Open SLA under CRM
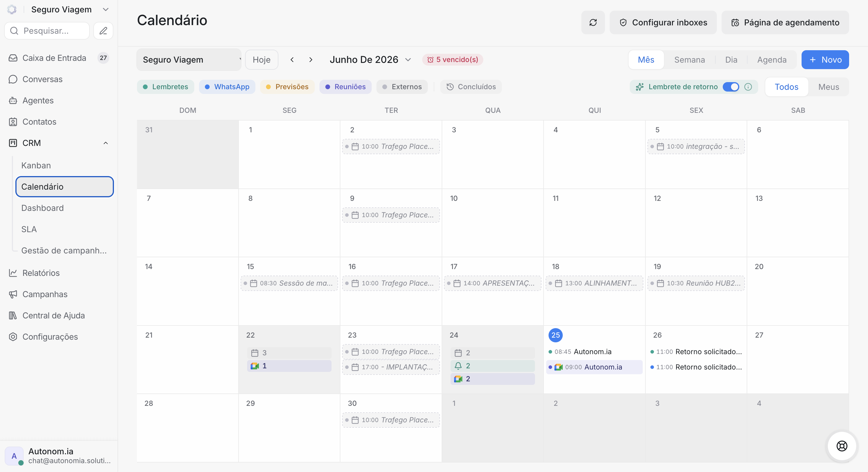Viewport: 868px width, 472px height. [64, 229]
